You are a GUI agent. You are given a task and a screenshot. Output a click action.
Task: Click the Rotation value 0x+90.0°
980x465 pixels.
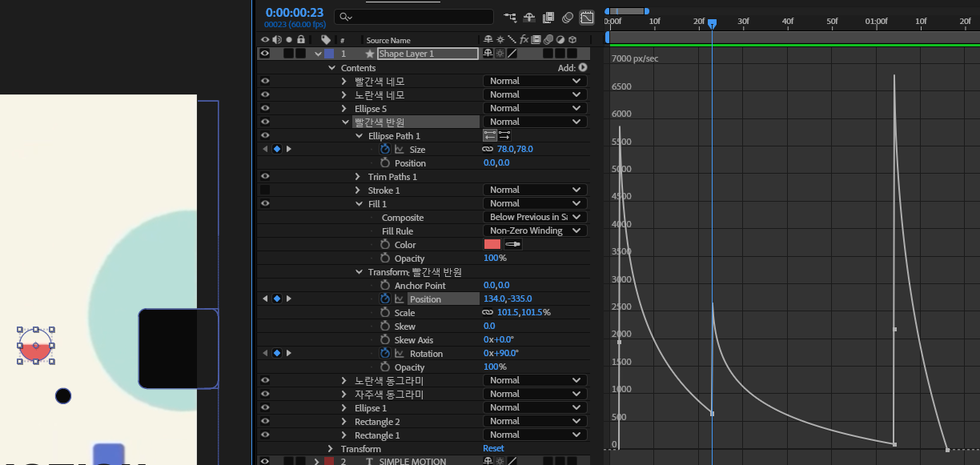pyautogui.click(x=501, y=353)
